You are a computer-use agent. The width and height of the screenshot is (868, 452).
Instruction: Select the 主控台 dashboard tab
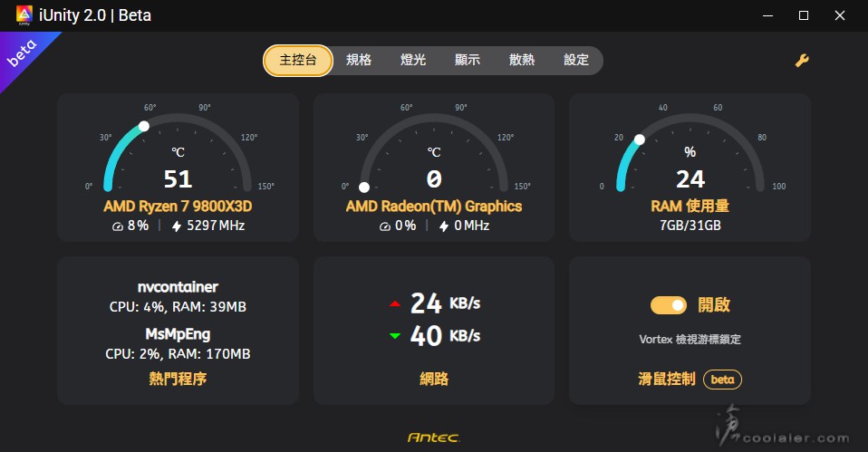click(x=298, y=61)
